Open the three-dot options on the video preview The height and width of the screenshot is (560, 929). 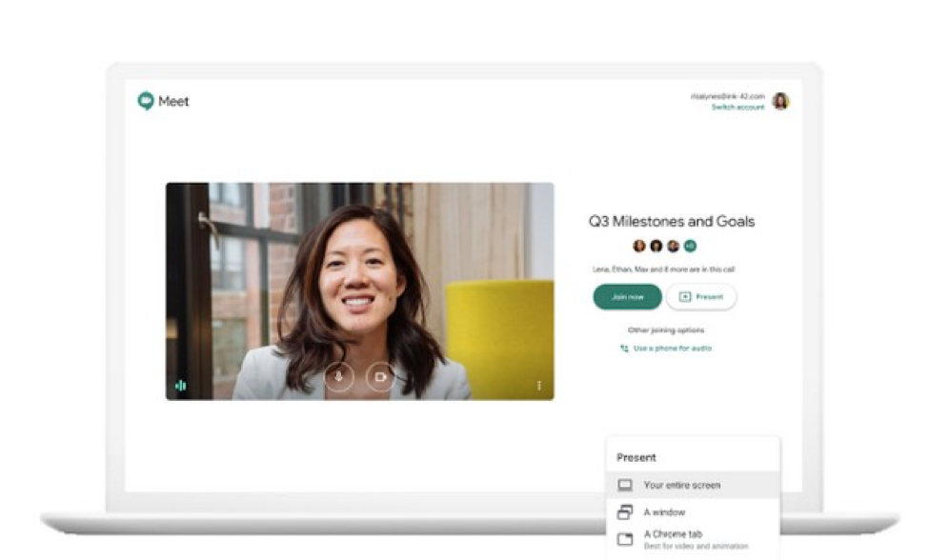pyautogui.click(x=538, y=386)
